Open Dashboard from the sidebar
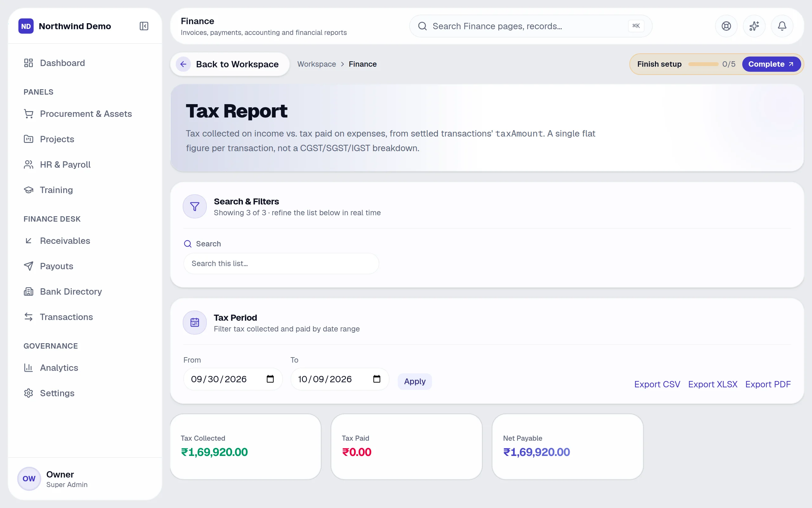The width and height of the screenshot is (812, 508). 85,63
